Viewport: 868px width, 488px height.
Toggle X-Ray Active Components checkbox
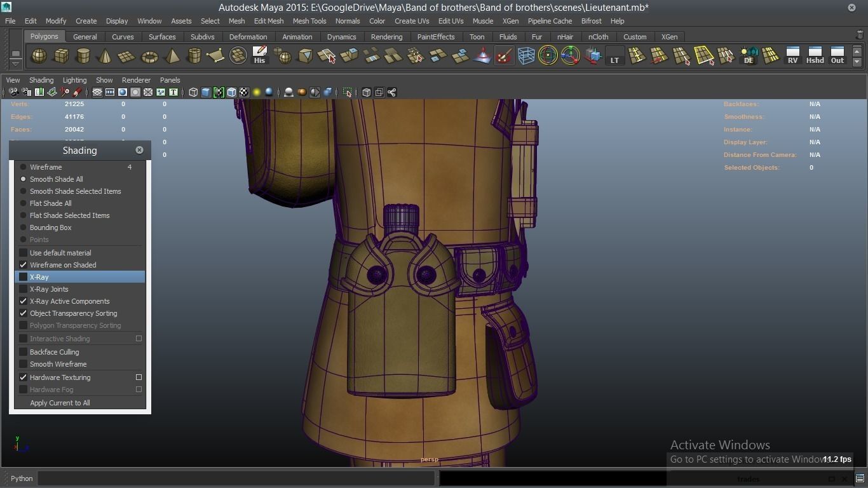(24, 301)
